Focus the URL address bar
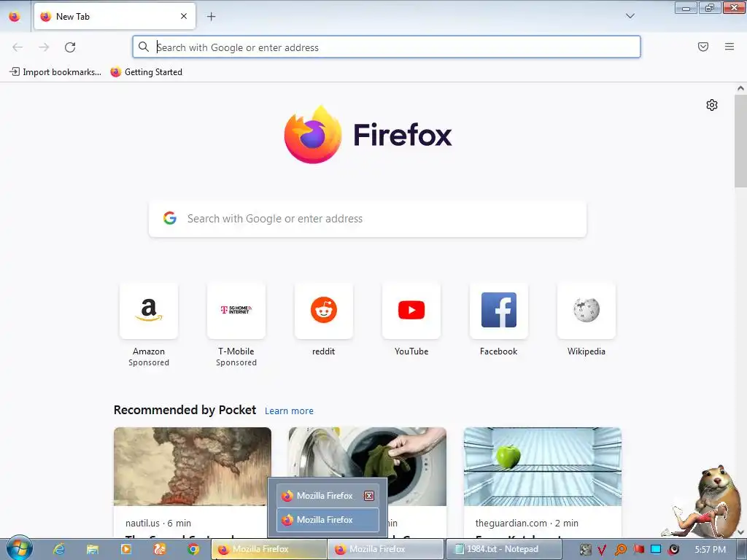 click(387, 47)
